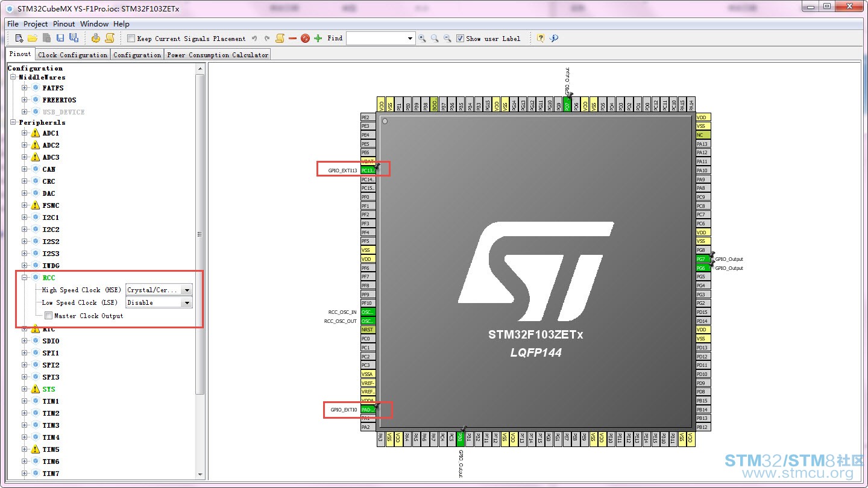
Task: Click the ADC1 warning icon
Action: coord(36,133)
